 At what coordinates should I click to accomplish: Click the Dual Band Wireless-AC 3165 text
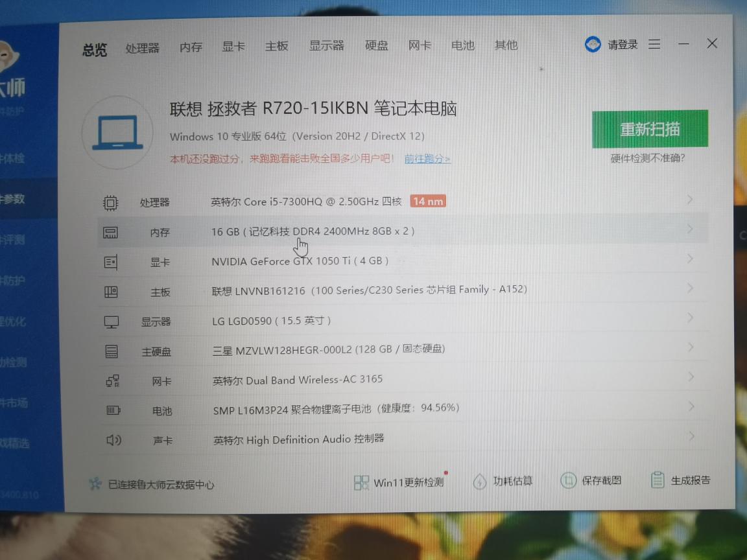coord(298,380)
